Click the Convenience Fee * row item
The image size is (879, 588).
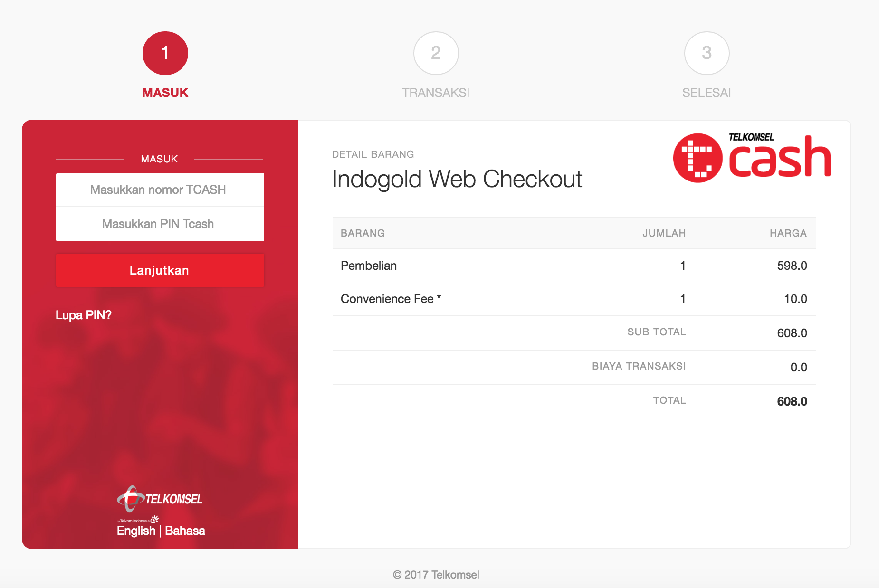[x=391, y=299]
